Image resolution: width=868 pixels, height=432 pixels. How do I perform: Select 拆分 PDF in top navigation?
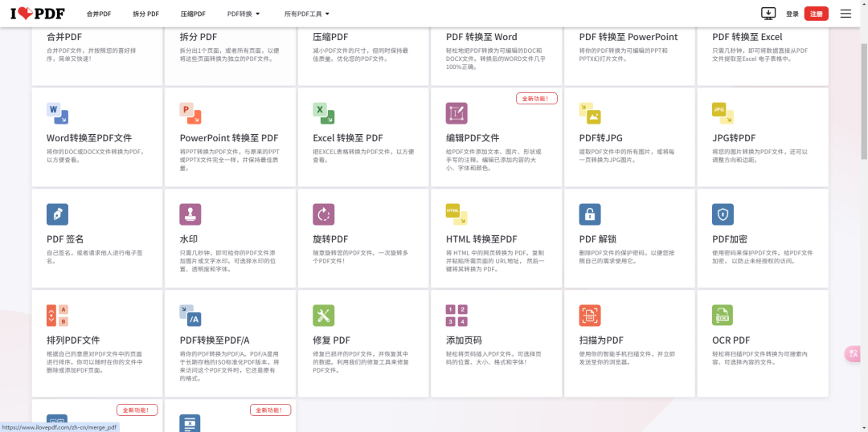(x=146, y=14)
